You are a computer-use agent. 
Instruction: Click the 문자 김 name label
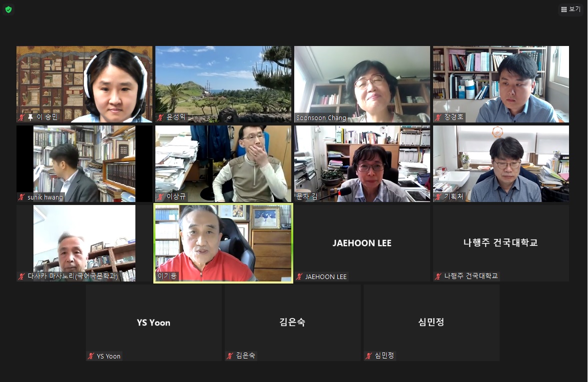[x=307, y=196]
